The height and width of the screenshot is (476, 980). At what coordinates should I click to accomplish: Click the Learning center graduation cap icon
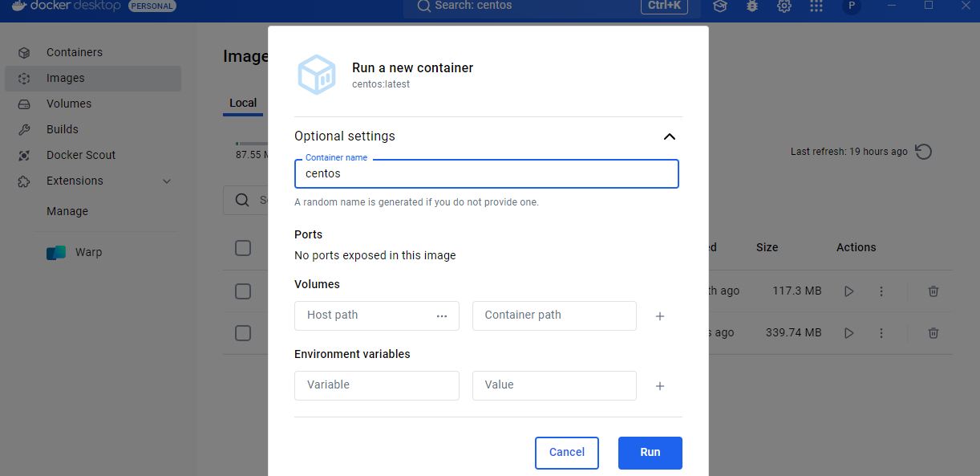720,6
